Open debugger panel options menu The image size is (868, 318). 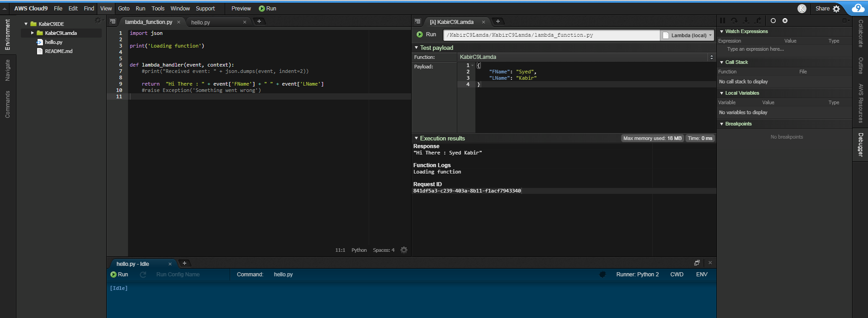pyautogui.click(x=845, y=21)
